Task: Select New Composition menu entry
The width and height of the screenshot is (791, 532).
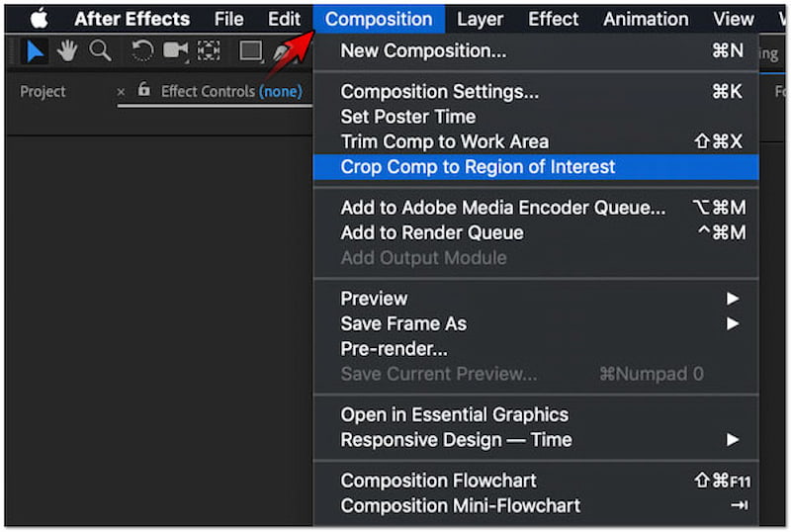Action: click(423, 50)
